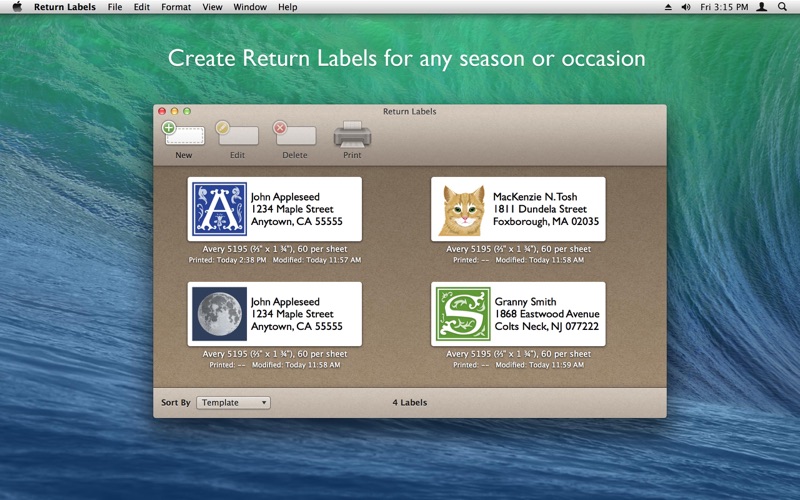Open the View menu
The height and width of the screenshot is (500, 800).
(212, 7)
